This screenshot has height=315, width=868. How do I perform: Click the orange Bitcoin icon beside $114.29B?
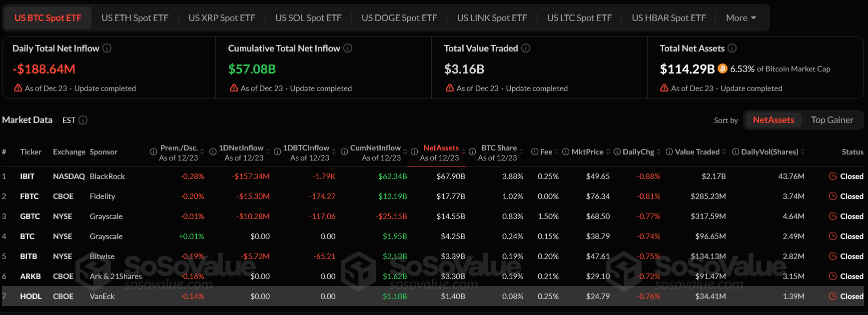pos(723,68)
